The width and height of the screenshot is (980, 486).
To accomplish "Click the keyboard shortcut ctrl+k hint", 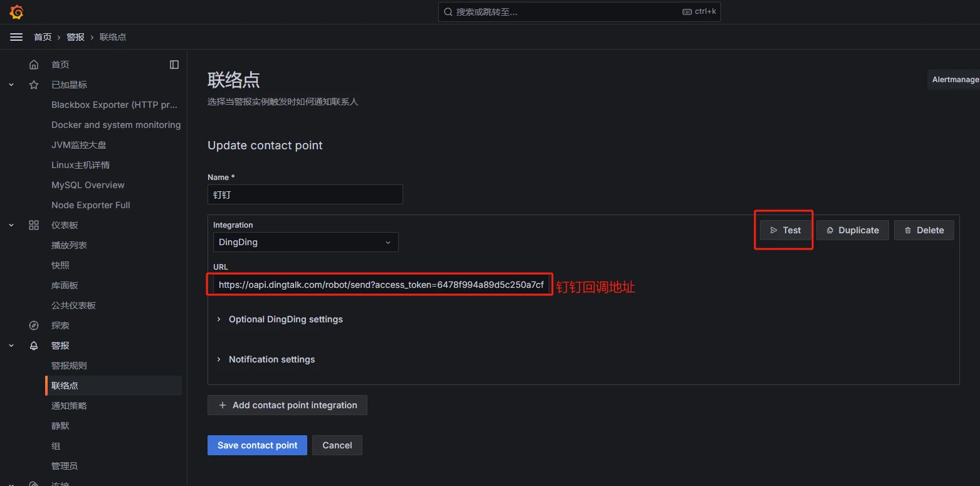I will coord(699,12).
